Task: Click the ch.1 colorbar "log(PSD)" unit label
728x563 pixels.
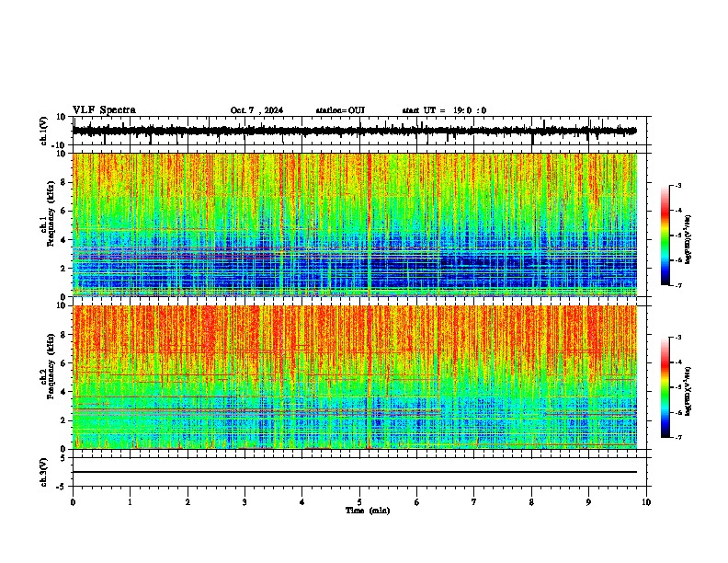Action: [688, 239]
